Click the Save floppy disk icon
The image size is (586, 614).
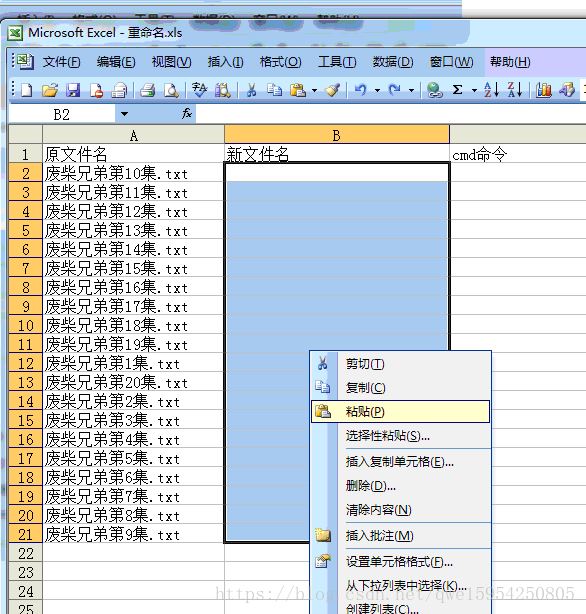[73, 90]
